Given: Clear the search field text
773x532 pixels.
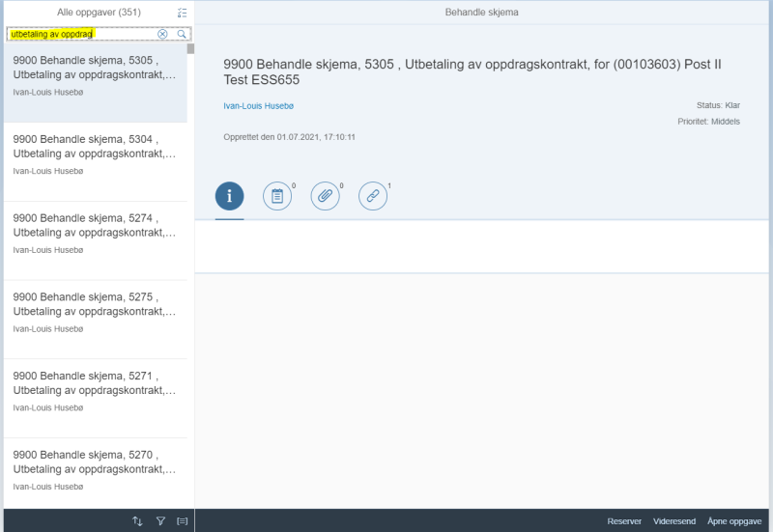Looking at the screenshot, I should (162, 34).
